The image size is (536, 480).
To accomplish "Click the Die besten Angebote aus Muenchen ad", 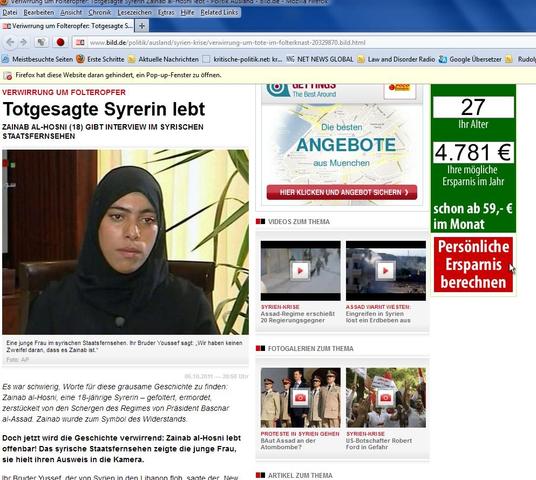I will point(342,145).
